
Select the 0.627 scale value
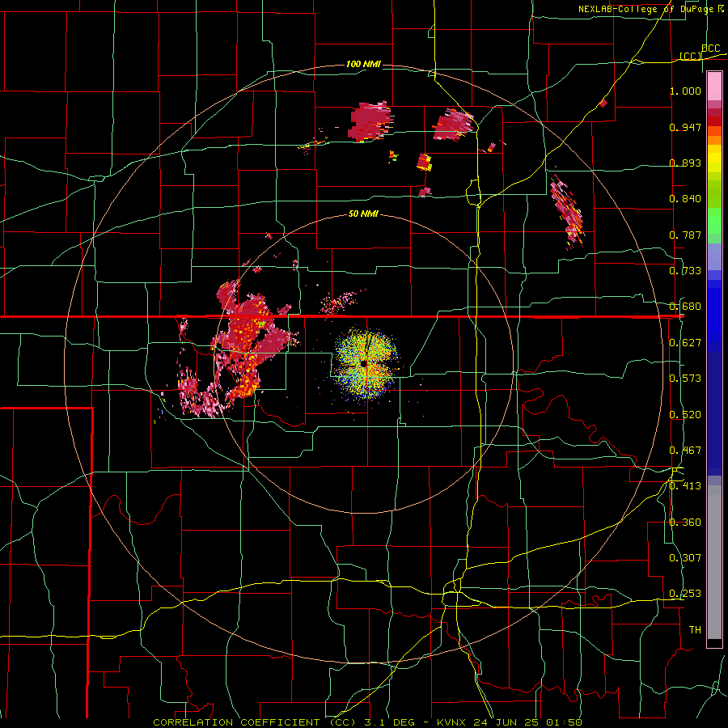pos(685,343)
